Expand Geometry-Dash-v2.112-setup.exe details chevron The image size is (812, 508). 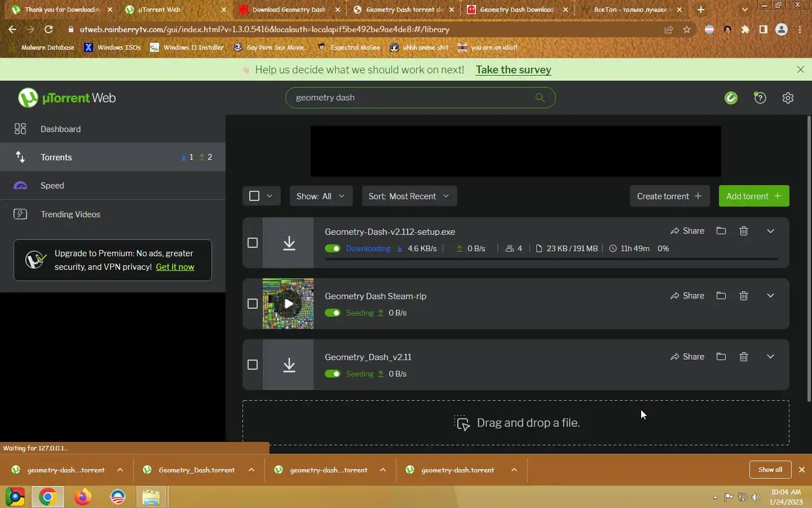point(770,231)
